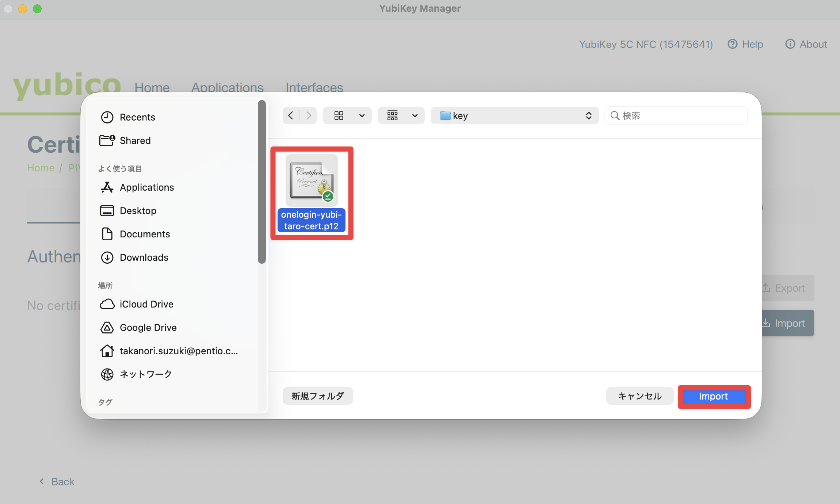
Task: Select the onelogin-yubi-taro-cert.p12 file thumbnail
Action: coord(312,180)
